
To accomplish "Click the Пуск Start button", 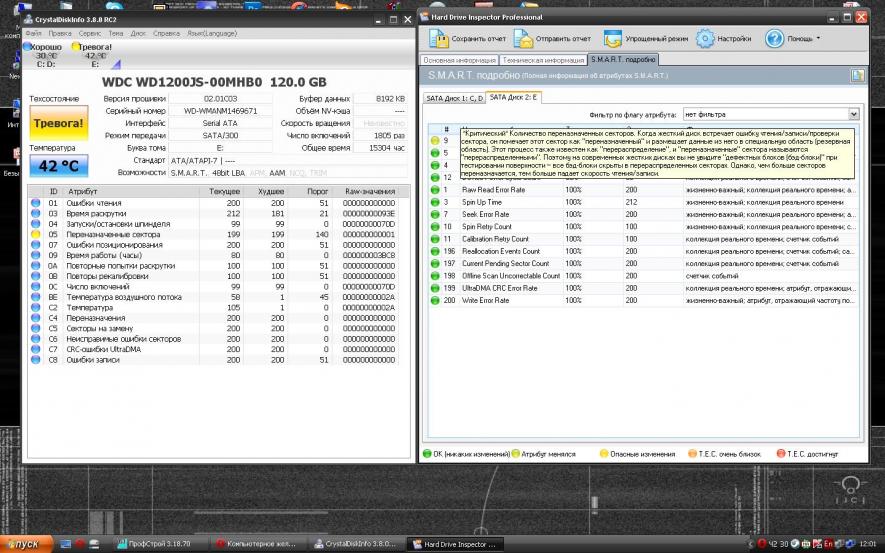I will (26, 544).
